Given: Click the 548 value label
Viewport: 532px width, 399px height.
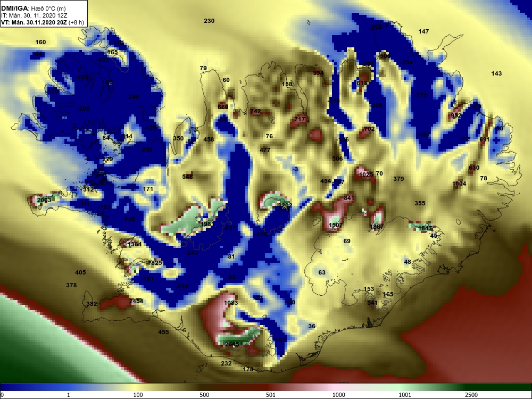Looking at the screenshot, I should point(187,177).
